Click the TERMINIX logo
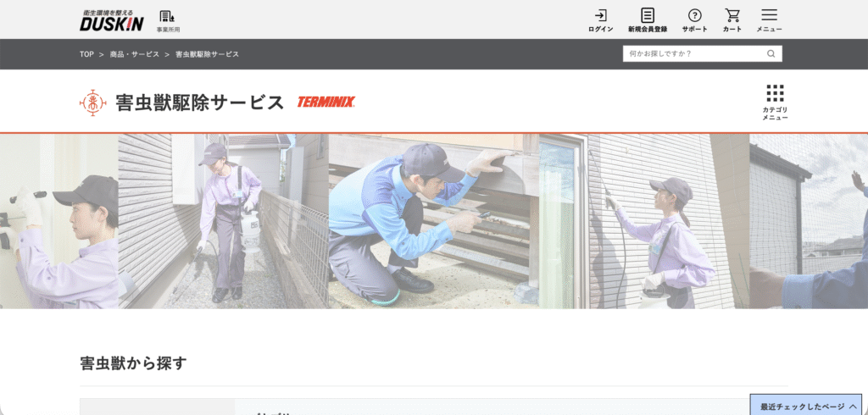 tap(326, 102)
